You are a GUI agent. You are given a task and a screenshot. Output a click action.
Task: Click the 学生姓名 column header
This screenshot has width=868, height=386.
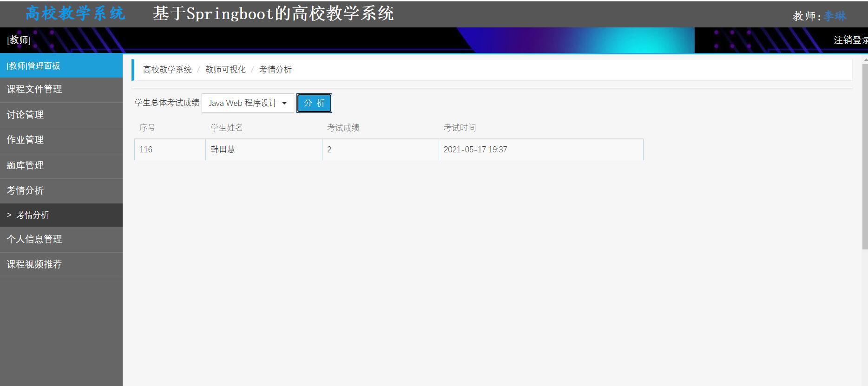(227, 128)
